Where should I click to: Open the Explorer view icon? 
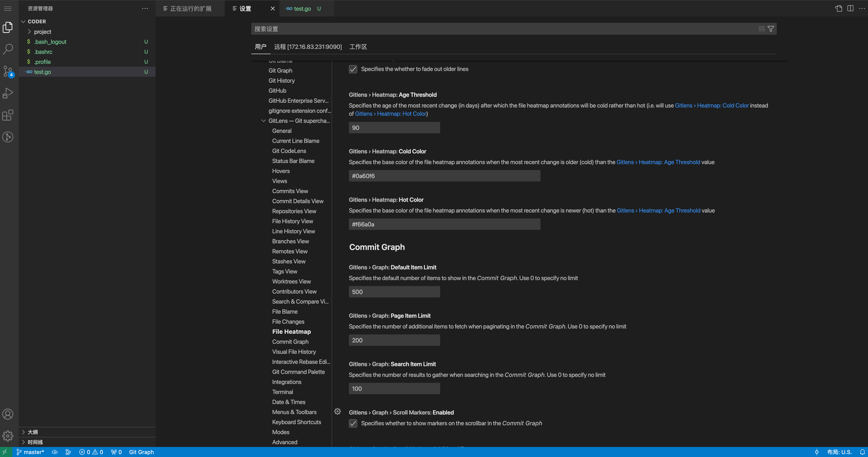pyautogui.click(x=8, y=27)
